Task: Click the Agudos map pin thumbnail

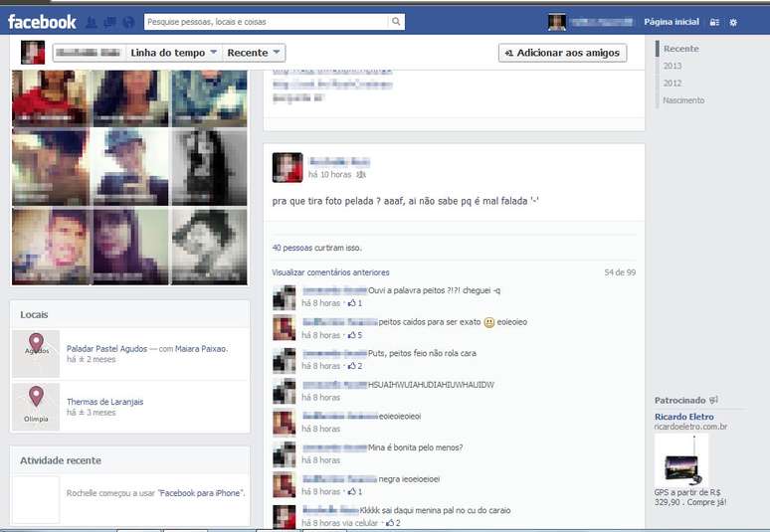Action: pos(36,354)
